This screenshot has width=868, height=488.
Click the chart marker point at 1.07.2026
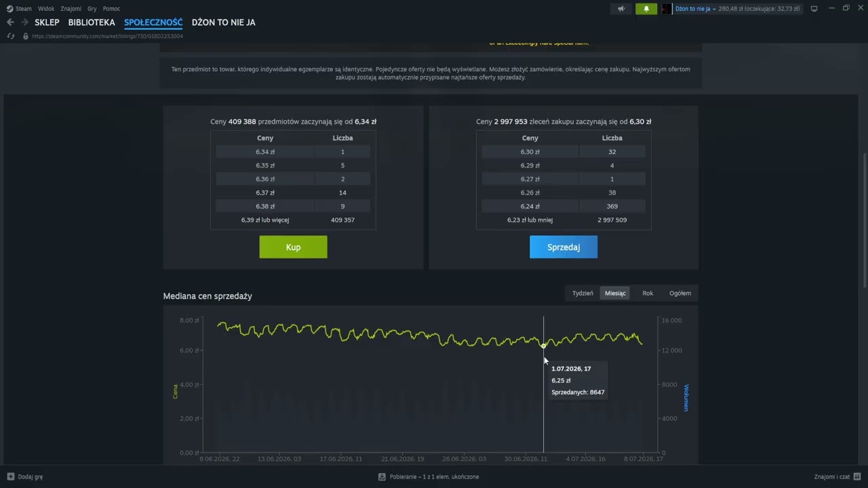coord(543,346)
